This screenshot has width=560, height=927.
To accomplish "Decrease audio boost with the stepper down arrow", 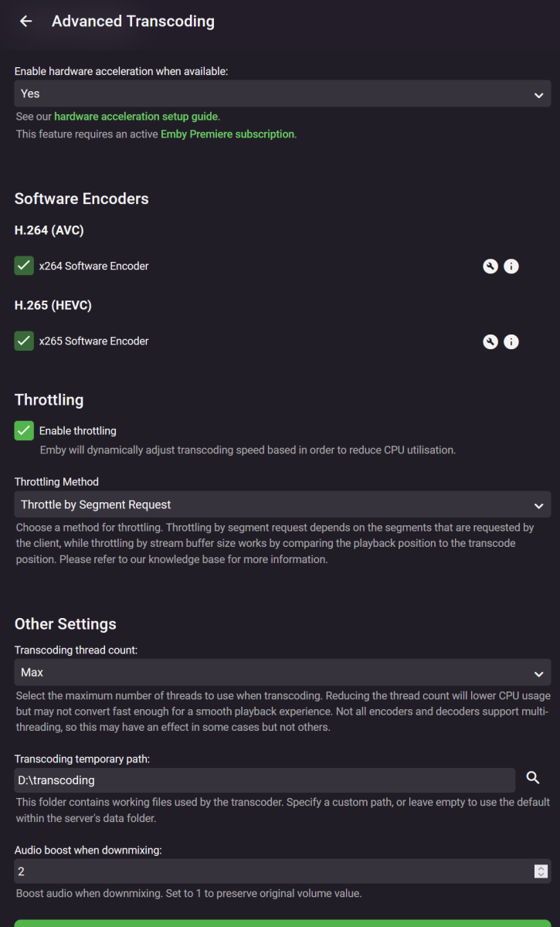I will click(539, 874).
